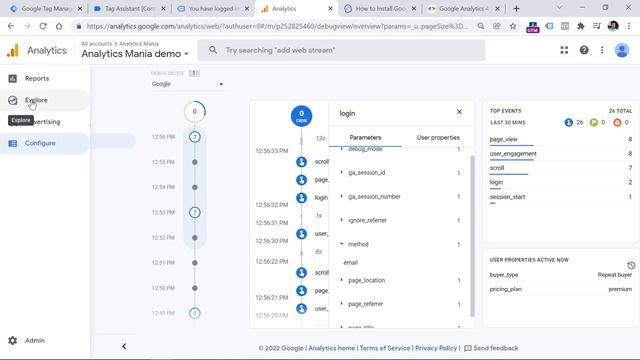This screenshot has width=640, height=360.
Task: Select the 12:53 PM minute marker
Action: 195,212
